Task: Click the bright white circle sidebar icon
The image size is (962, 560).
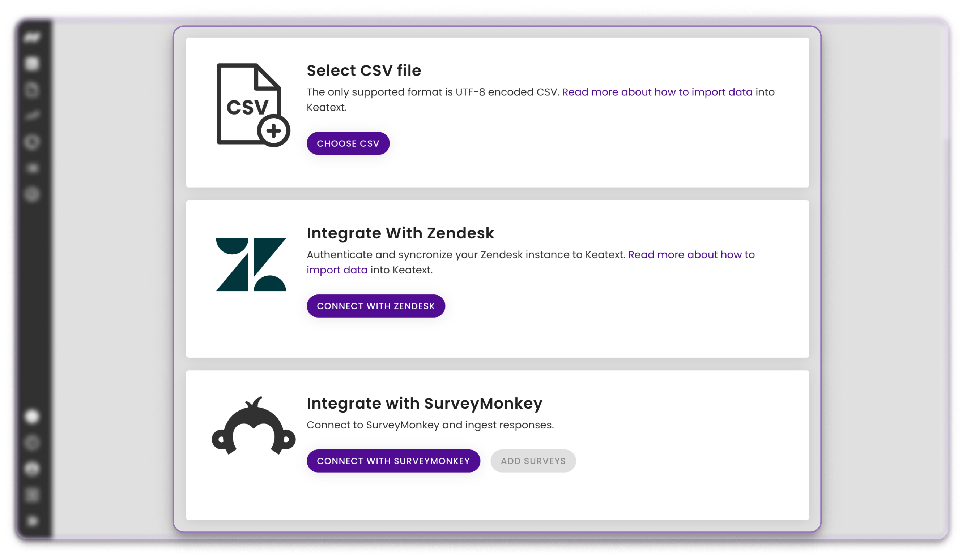Action: 32,417
